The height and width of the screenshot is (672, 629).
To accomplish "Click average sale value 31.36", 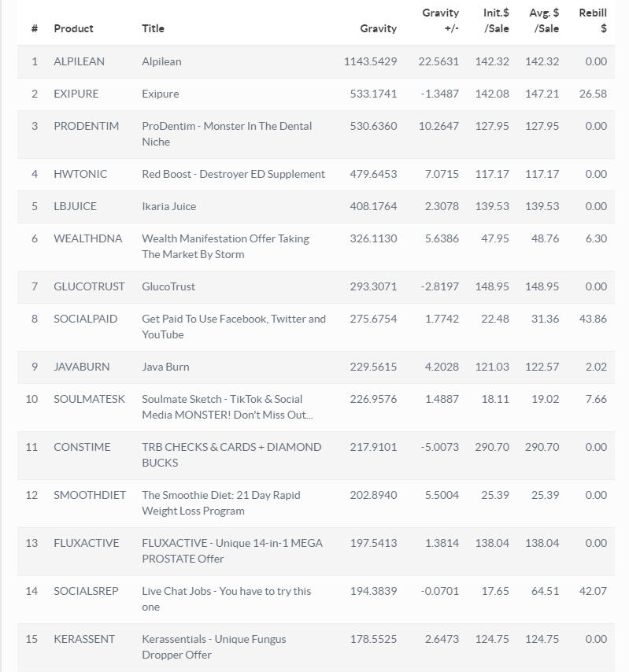I will (546, 319).
